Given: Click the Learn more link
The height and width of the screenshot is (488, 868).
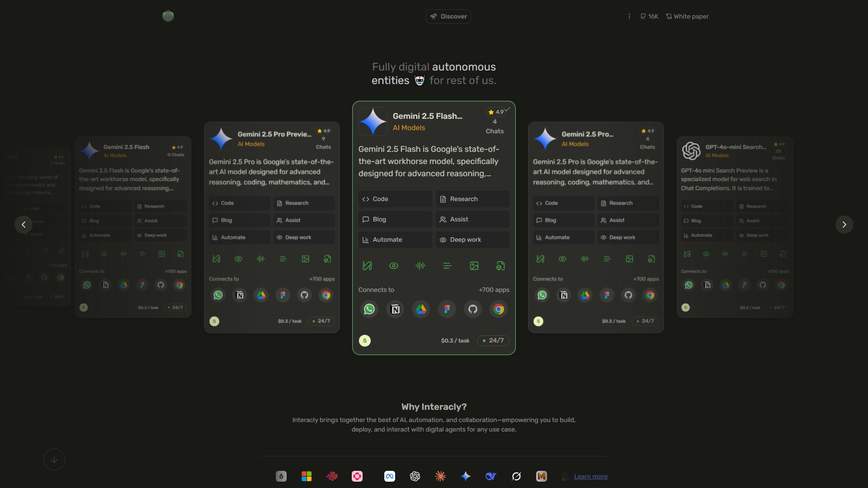Looking at the screenshot, I should 591,476.
